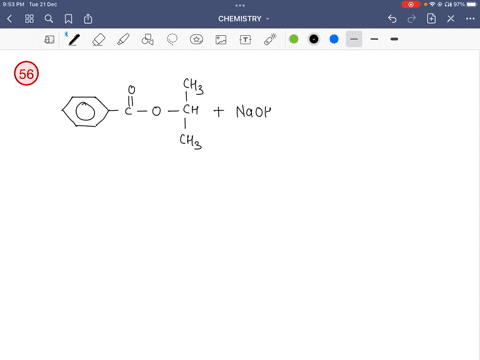Bookmark this page
Viewport: 480px width, 360px height.
pos(68,19)
